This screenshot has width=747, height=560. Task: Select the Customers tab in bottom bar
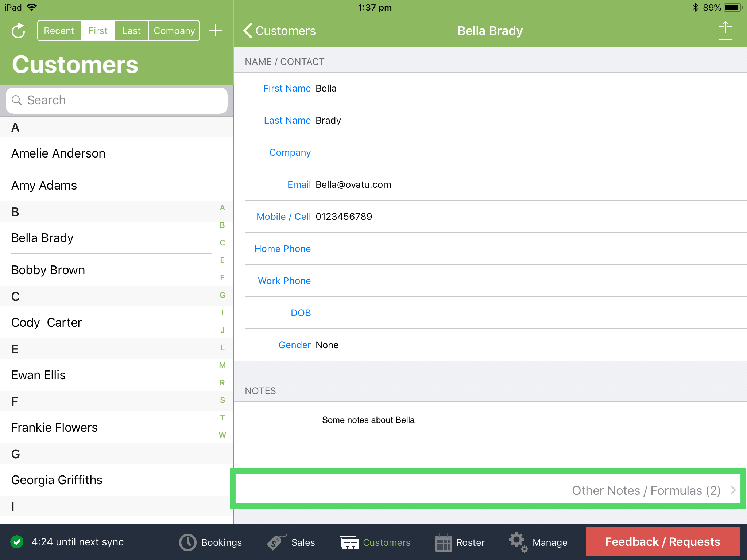pos(375,542)
